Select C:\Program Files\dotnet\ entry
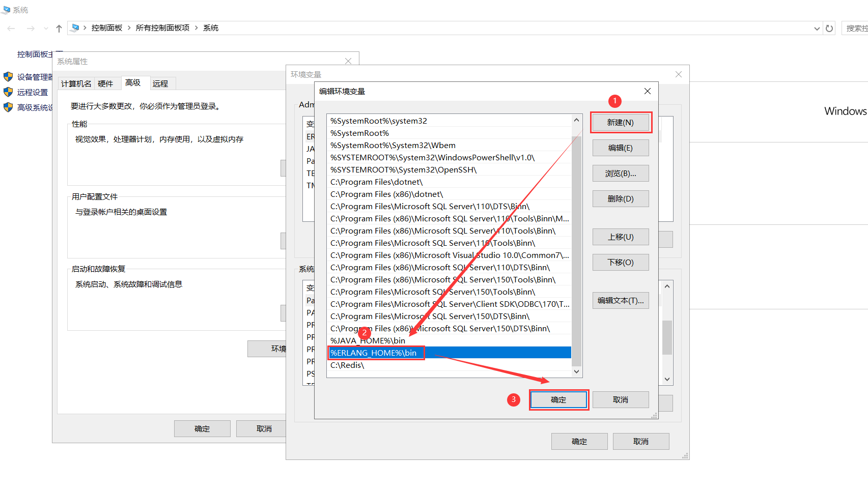The image size is (868, 490). 449,182
